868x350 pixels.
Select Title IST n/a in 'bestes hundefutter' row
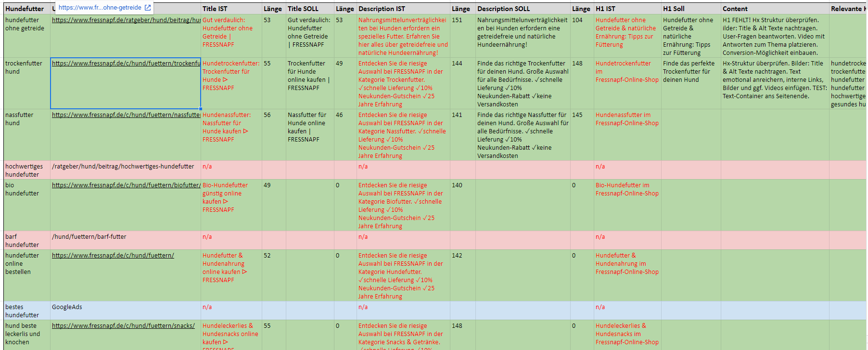click(x=231, y=311)
